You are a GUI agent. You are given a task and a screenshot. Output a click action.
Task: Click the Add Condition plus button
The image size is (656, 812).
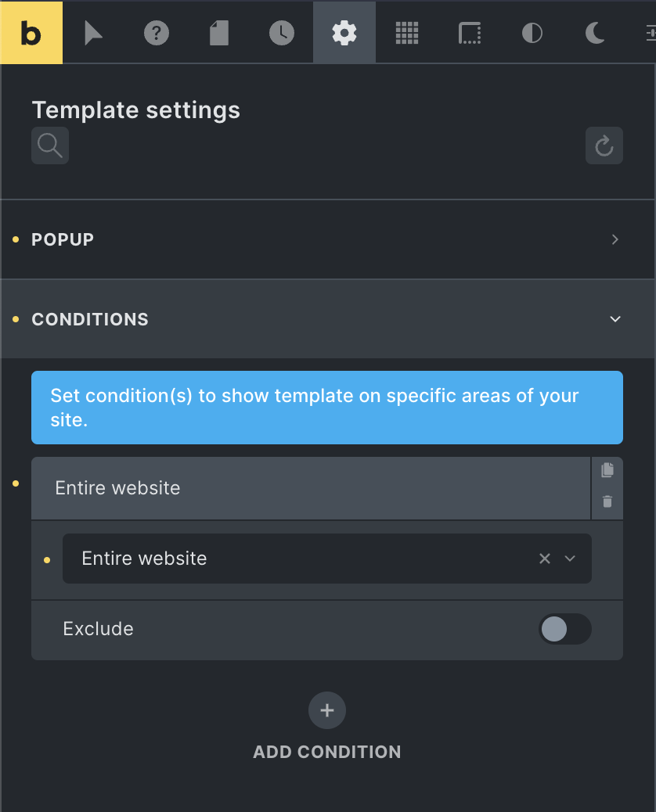tap(327, 710)
